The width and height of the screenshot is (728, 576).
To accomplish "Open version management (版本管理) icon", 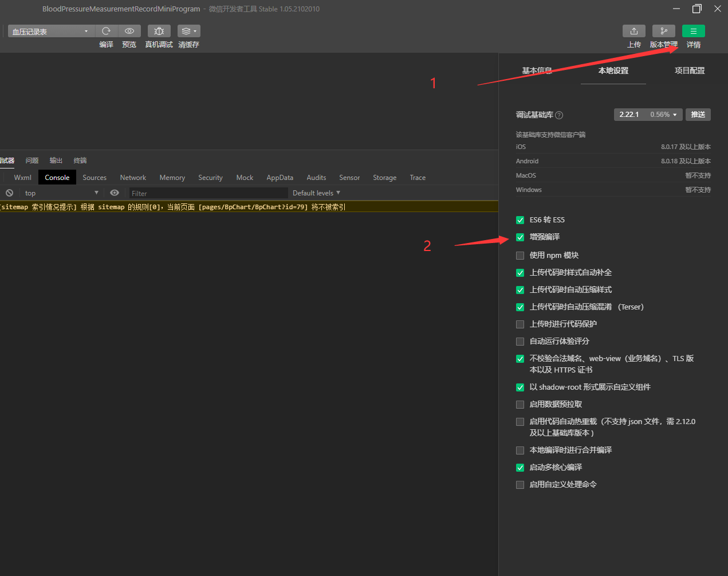I will coord(663,31).
